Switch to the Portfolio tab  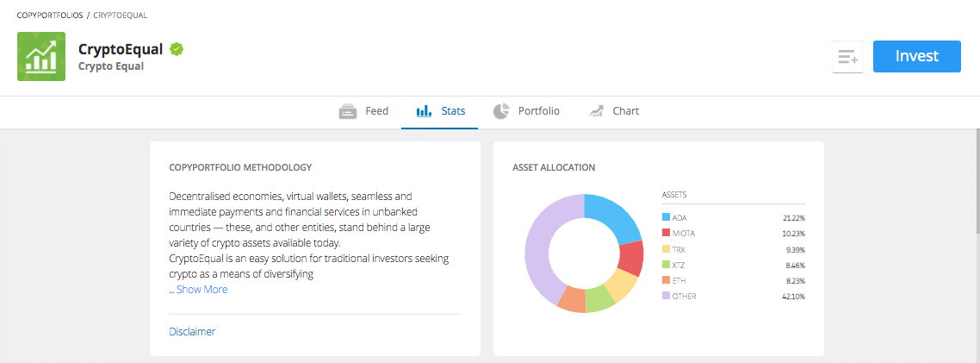click(x=525, y=111)
